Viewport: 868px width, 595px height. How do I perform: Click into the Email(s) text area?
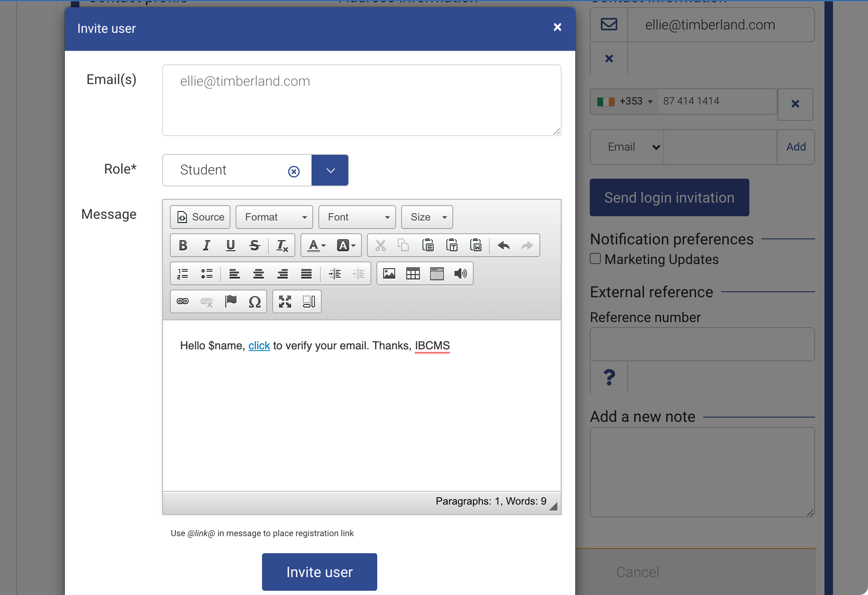tap(361, 100)
